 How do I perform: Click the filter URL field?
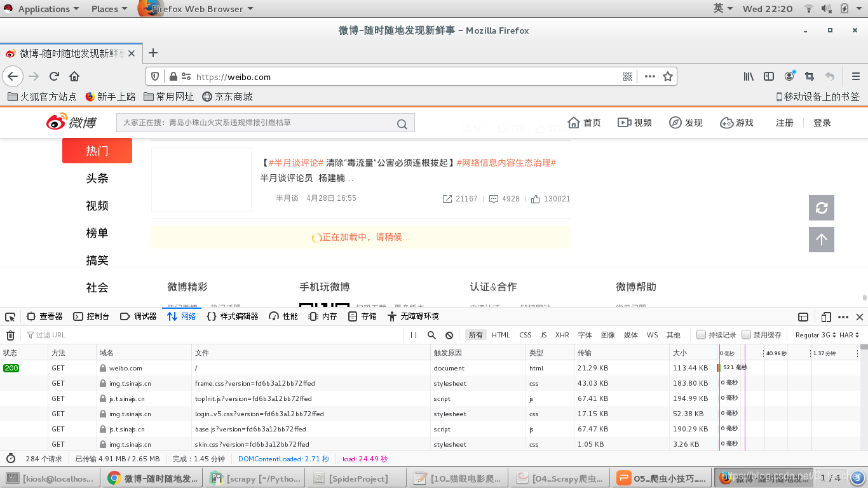[213, 335]
